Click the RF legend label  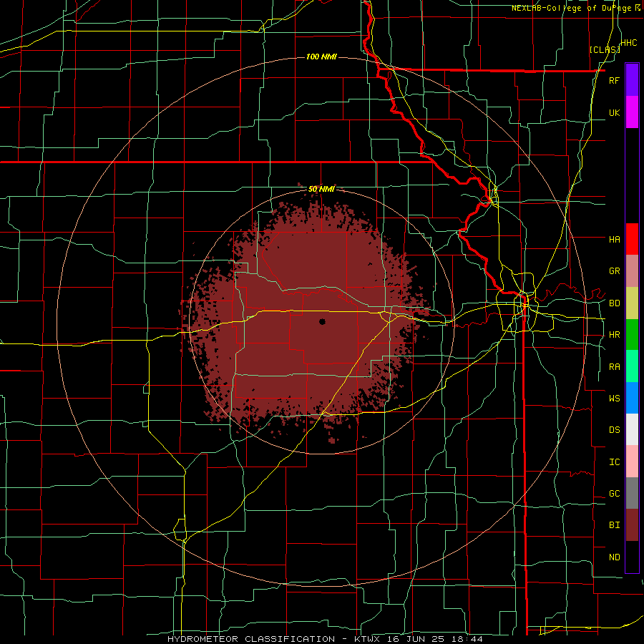pos(614,80)
